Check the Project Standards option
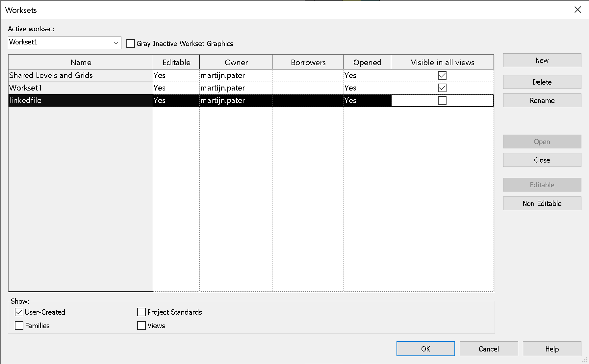Image resolution: width=589 pixels, height=364 pixels. (x=141, y=312)
